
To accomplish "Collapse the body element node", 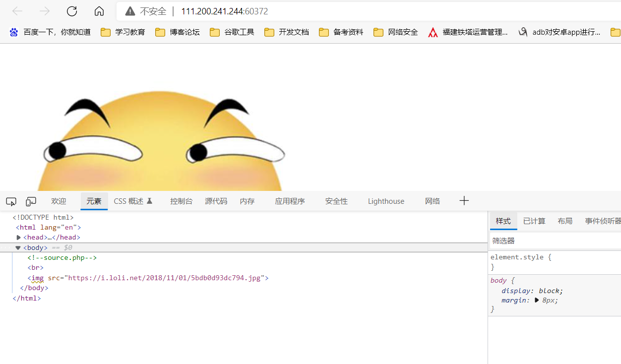I will (18, 247).
